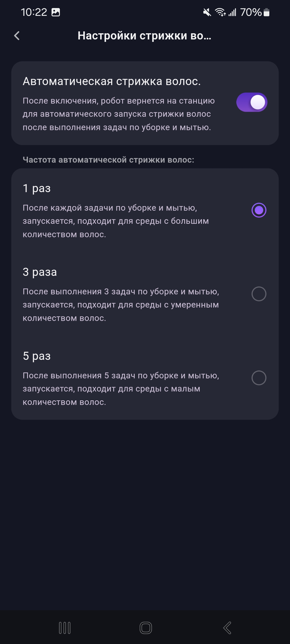The height and width of the screenshot is (644, 290).
Task: Tap the muted sound status icon
Action: (x=207, y=12)
